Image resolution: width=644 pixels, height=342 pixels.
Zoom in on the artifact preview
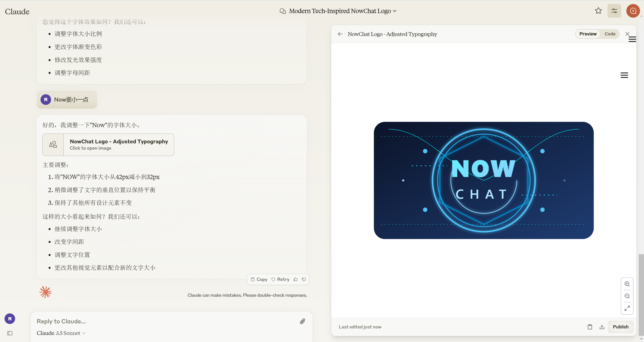click(627, 284)
